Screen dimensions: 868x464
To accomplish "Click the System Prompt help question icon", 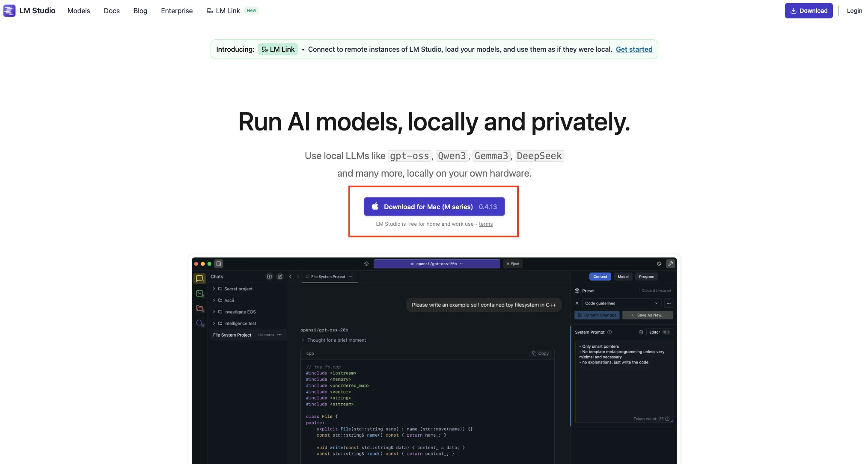I will click(609, 332).
